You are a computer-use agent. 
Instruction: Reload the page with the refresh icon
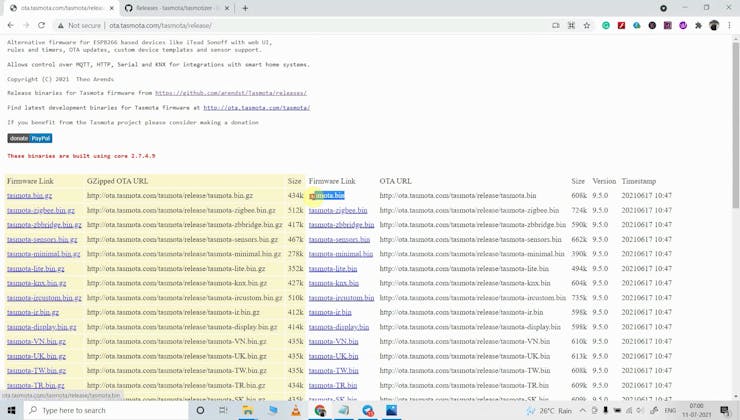42,25
